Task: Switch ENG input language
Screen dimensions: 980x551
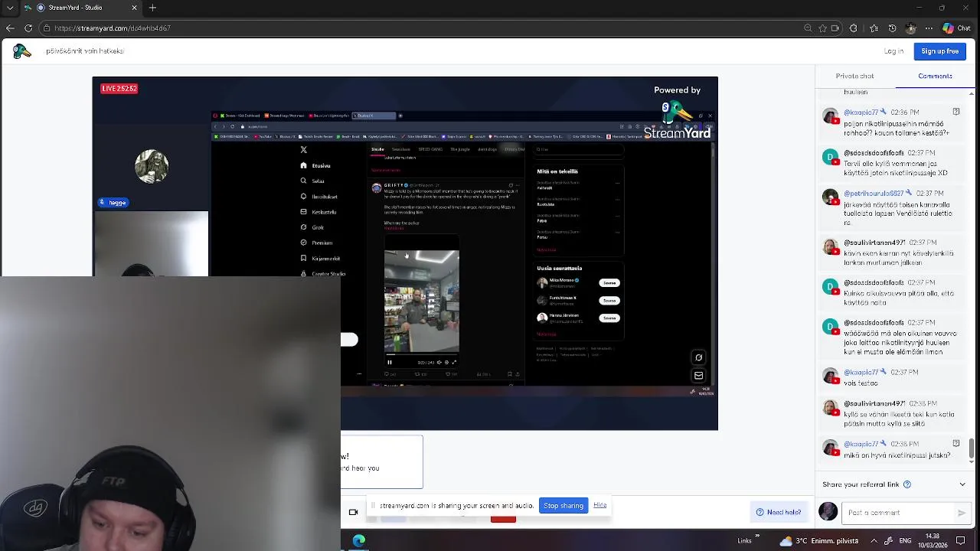Action: coord(905,540)
